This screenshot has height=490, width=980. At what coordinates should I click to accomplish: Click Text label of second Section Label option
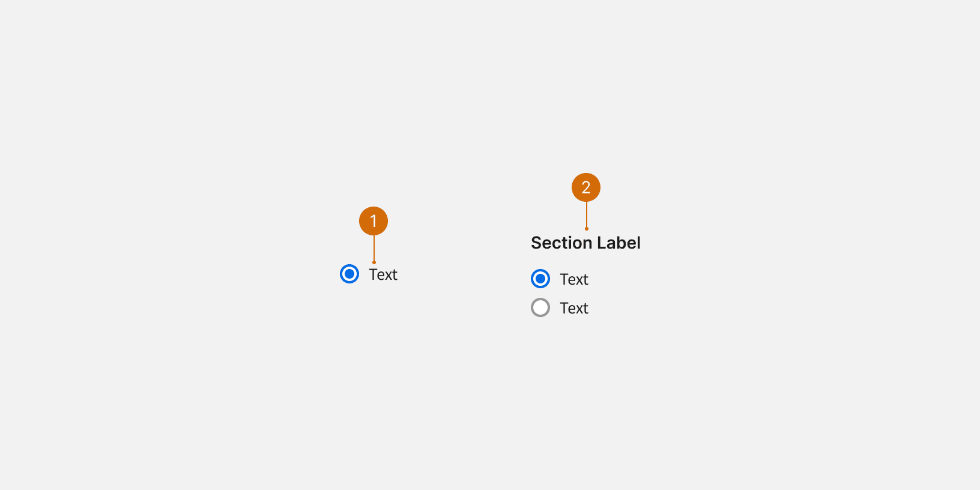(574, 308)
